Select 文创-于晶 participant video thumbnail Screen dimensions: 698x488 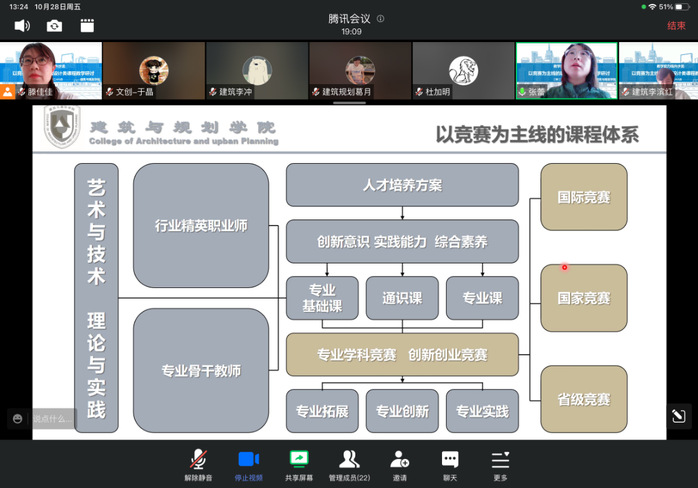coord(153,70)
